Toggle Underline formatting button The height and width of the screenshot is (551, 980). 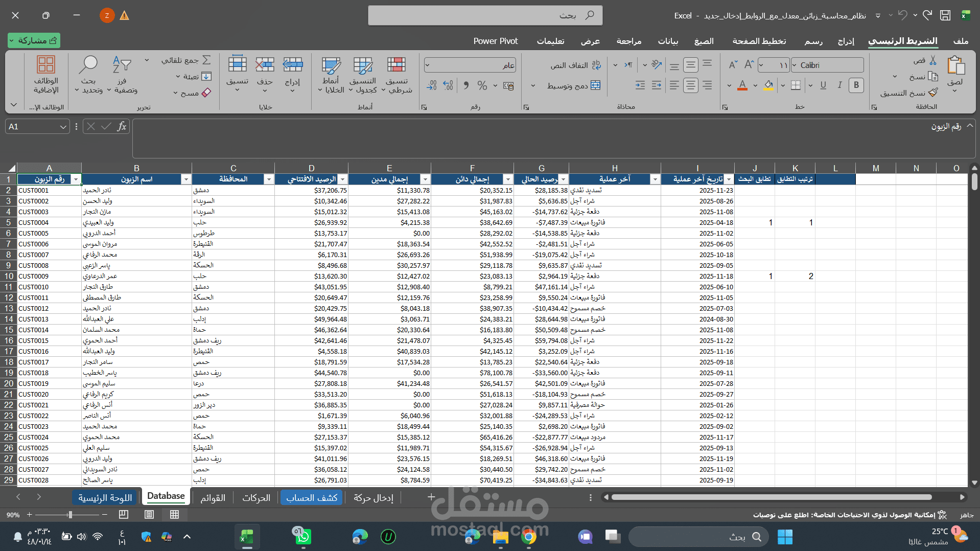tap(823, 85)
